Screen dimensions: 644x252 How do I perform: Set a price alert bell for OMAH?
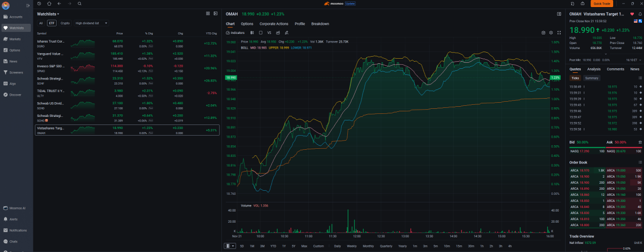(639, 14)
